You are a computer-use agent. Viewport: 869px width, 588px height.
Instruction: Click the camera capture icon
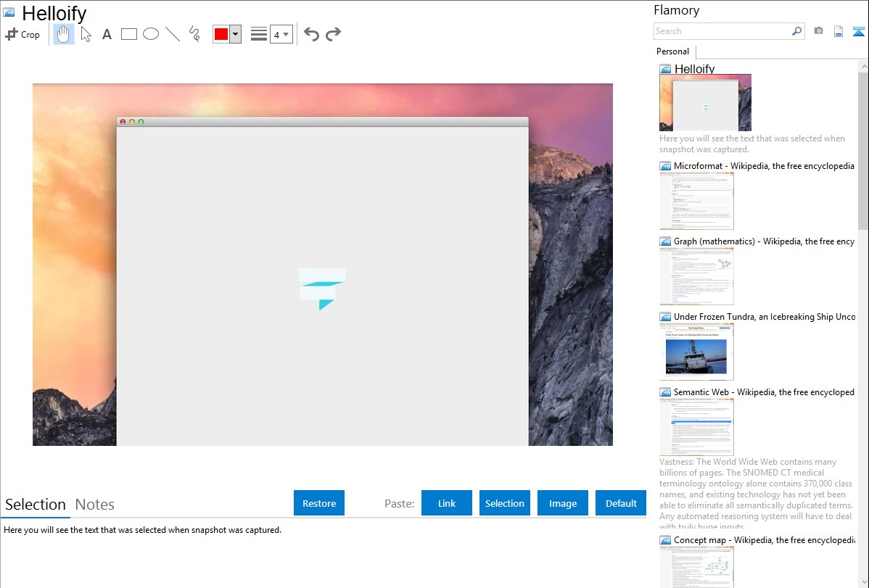pos(818,31)
